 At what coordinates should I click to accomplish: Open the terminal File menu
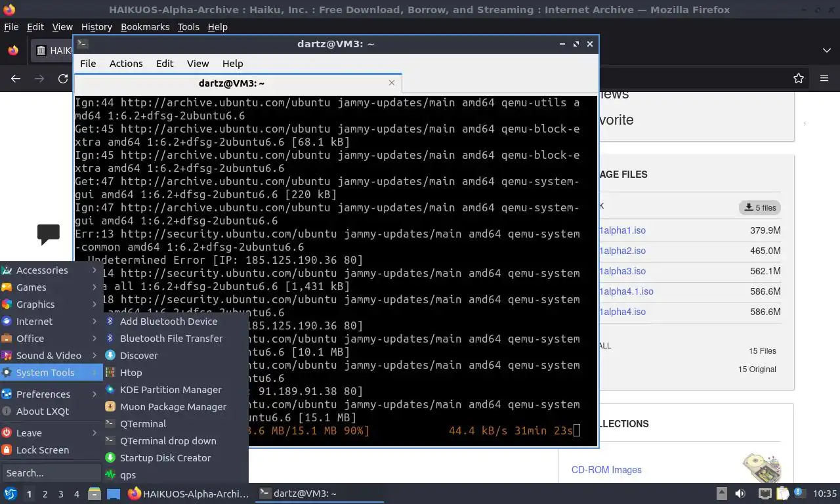pyautogui.click(x=88, y=63)
